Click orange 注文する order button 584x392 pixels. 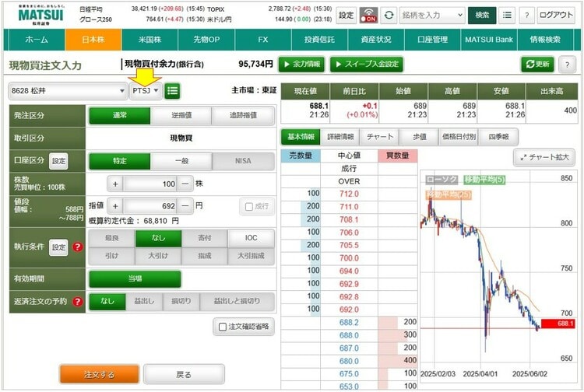99,374
